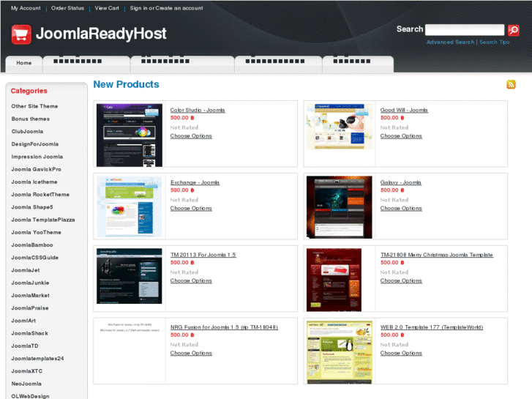532x399 pixels.
Task: Click Sign in or Create an account
Action: coord(167,8)
